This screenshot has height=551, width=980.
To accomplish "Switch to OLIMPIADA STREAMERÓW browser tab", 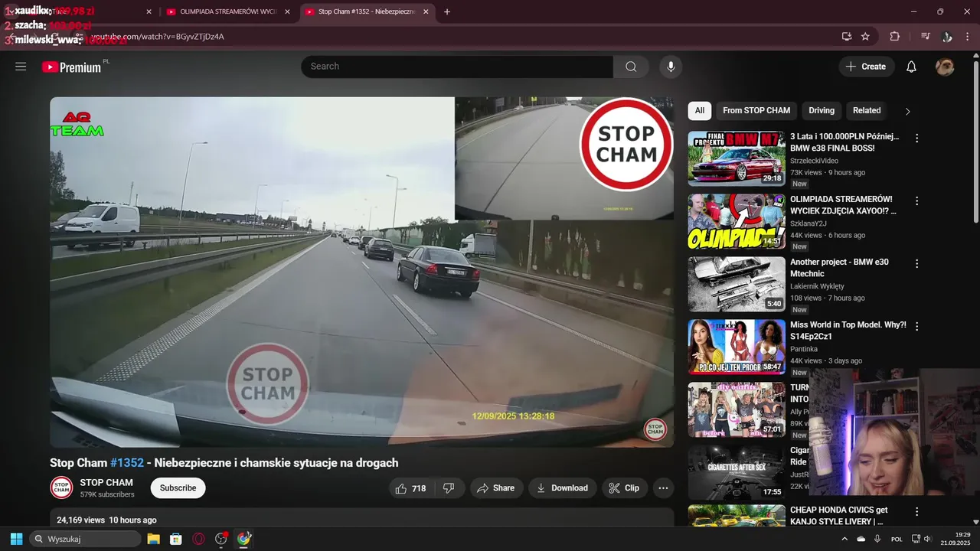I will [228, 11].
